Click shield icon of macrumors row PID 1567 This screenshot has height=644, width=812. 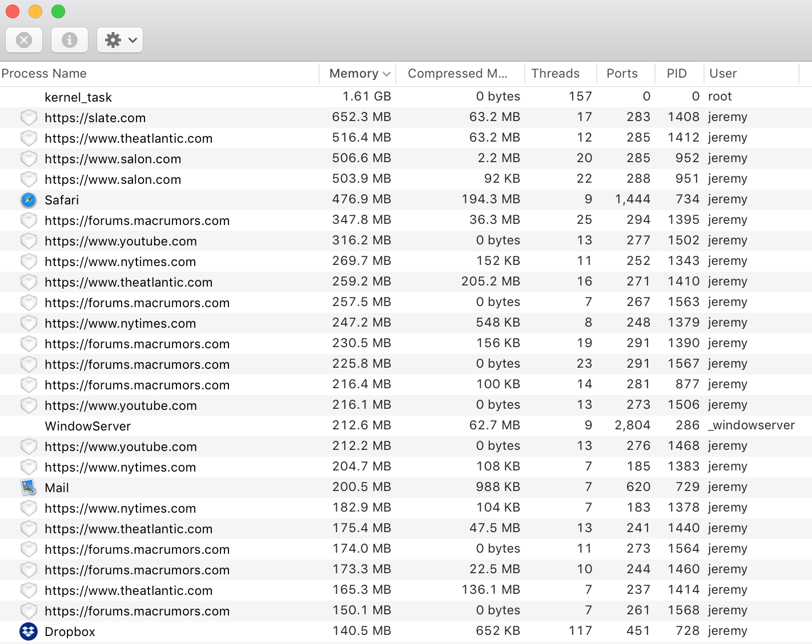(29, 364)
